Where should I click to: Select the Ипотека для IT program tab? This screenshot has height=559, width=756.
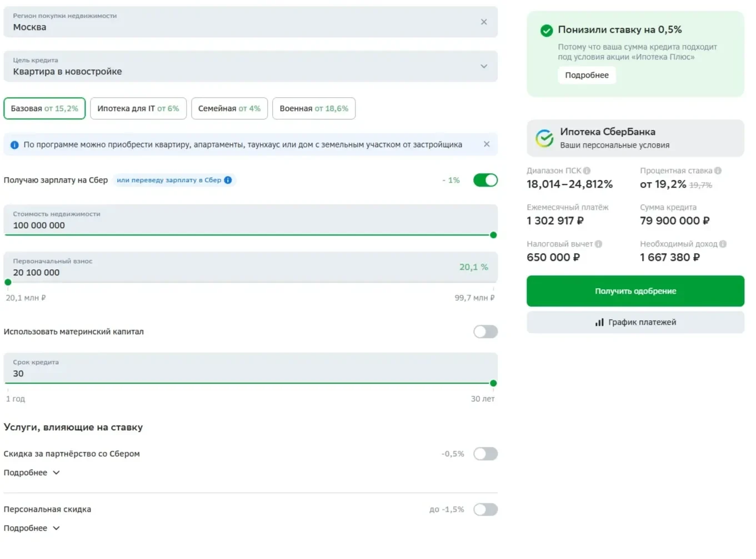[138, 109]
